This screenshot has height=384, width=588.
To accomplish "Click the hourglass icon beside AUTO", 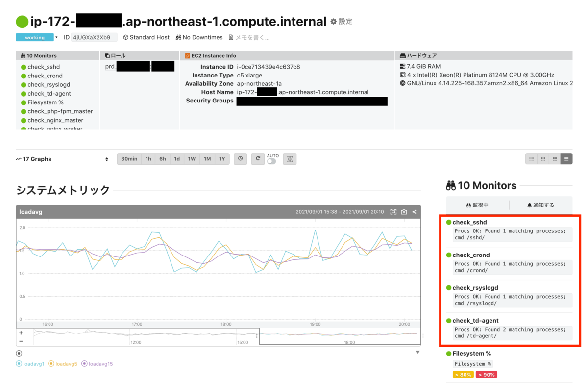I will tap(290, 159).
